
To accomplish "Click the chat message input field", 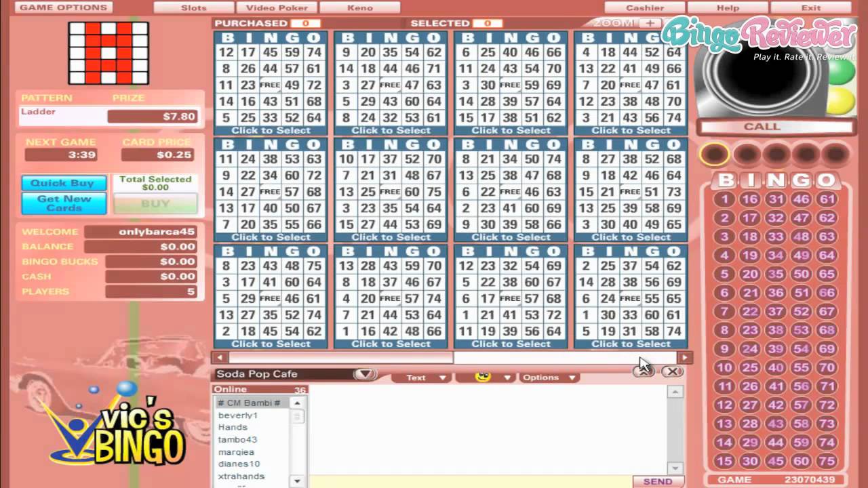I will click(471, 481).
